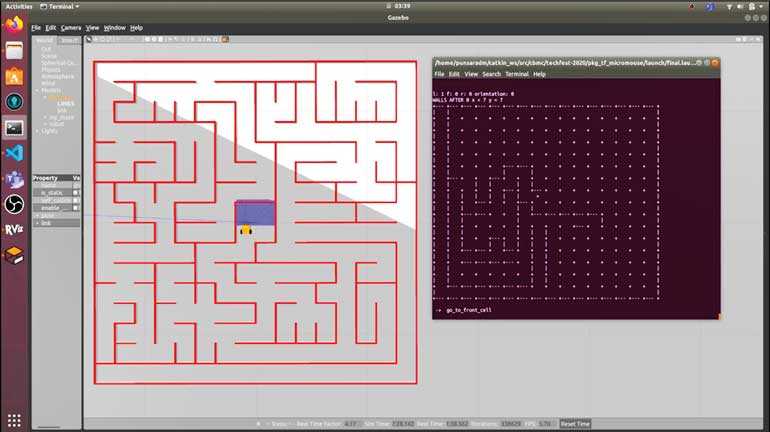The height and width of the screenshot is (432, 770).
Task: Toggle the enable_wind property checkbox
Action: coord(76,207)
